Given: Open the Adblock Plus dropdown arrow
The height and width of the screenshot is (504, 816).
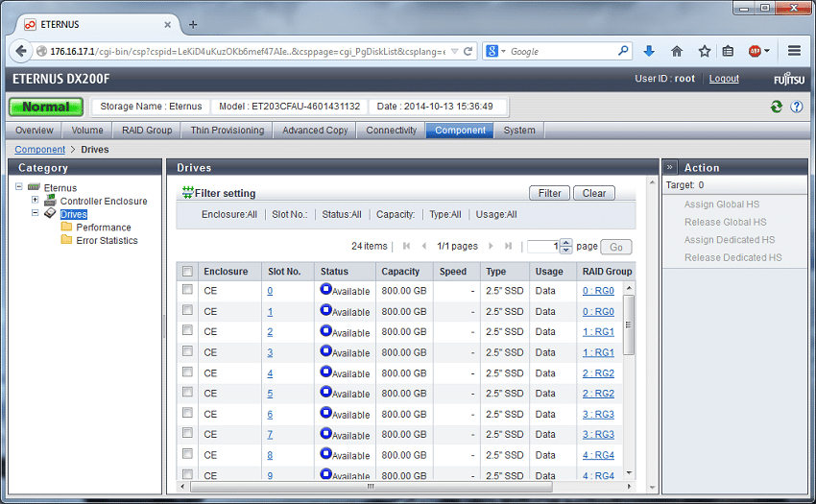Looking at the screenshot, I should 767,51.
